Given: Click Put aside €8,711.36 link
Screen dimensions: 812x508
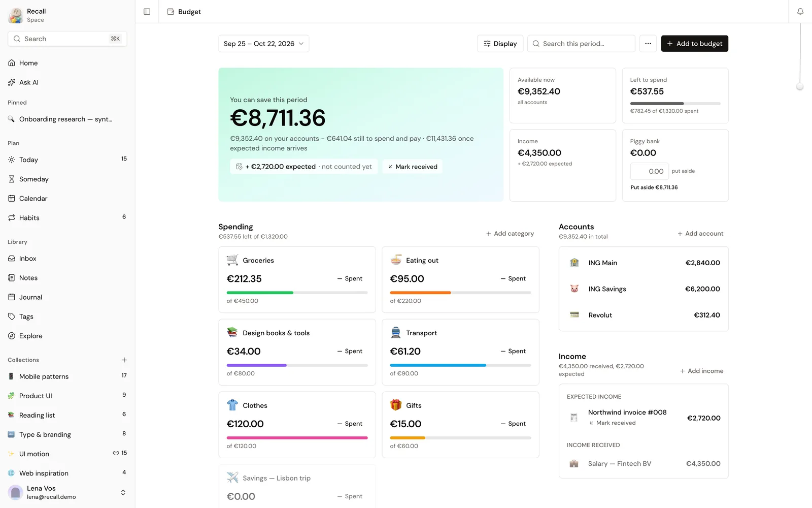Looking at the screenshot, I should 654,187.
